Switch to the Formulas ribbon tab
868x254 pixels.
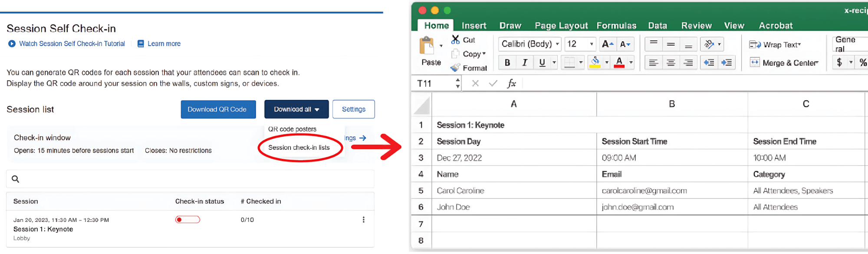click(616, 26)
